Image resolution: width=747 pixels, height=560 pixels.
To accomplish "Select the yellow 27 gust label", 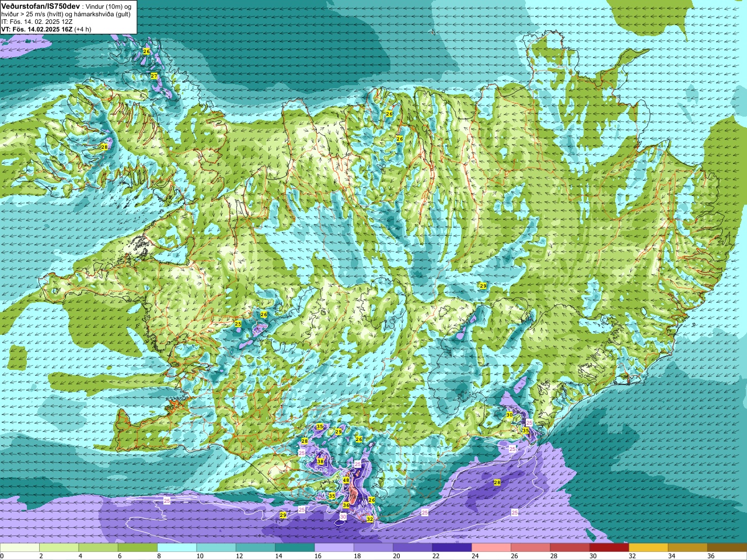I will [x=154, y=76].
